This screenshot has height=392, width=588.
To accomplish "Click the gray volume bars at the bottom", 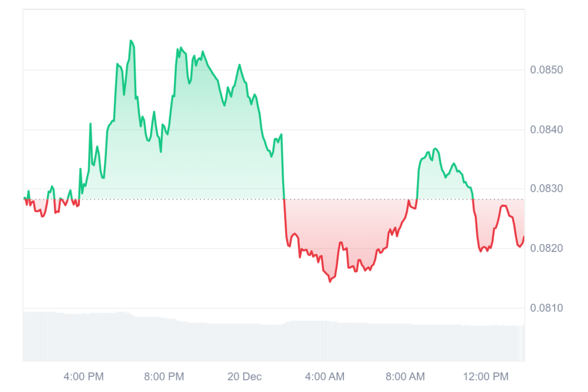I will click(230, 341).
